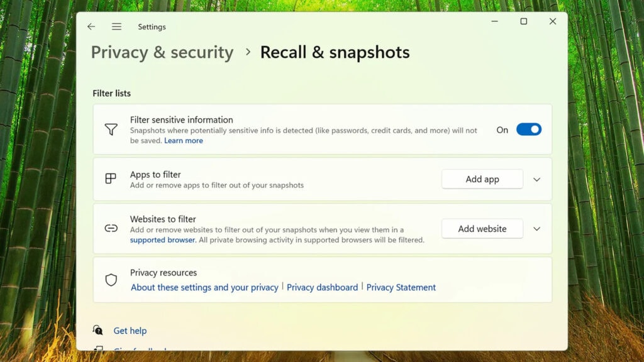Click the back arrow in Settings

pyautogui.click(x=91, y=27)
